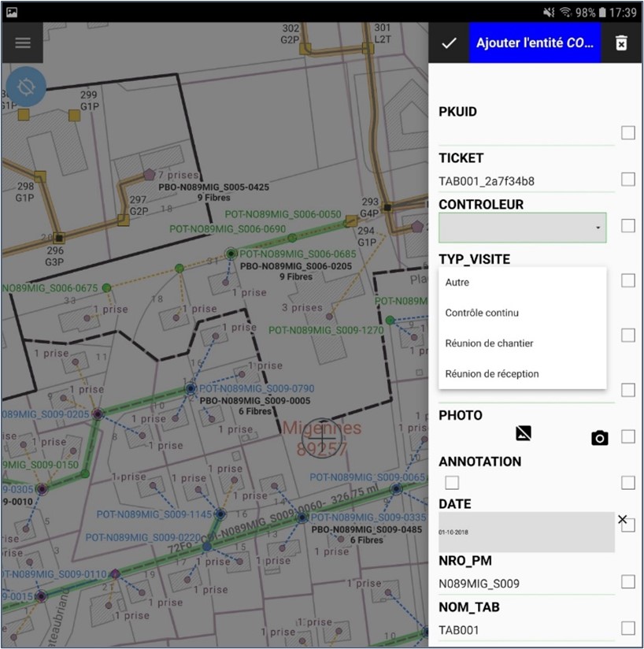
Task: Tap the muted sound status icon
Action: tap(549, 13)
